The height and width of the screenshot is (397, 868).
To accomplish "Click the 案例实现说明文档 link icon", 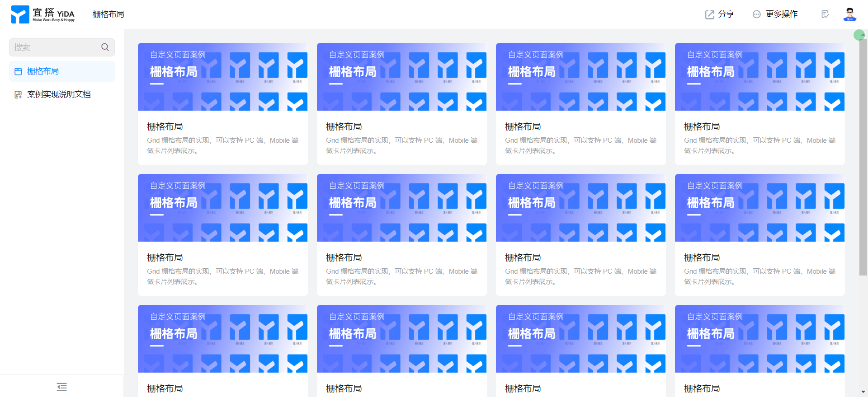I will [x=18, y=94].
